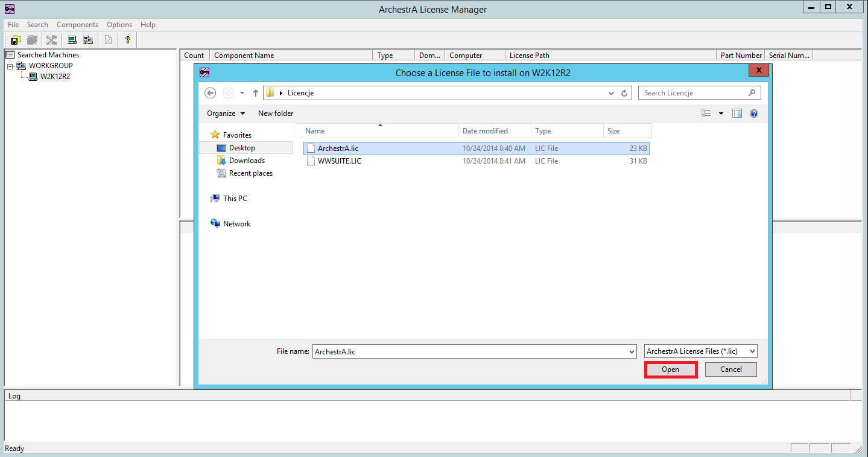Screen dimensions: 868x457
Task: Select W2K12R2 label in machine tree
Action: [55, 77]
